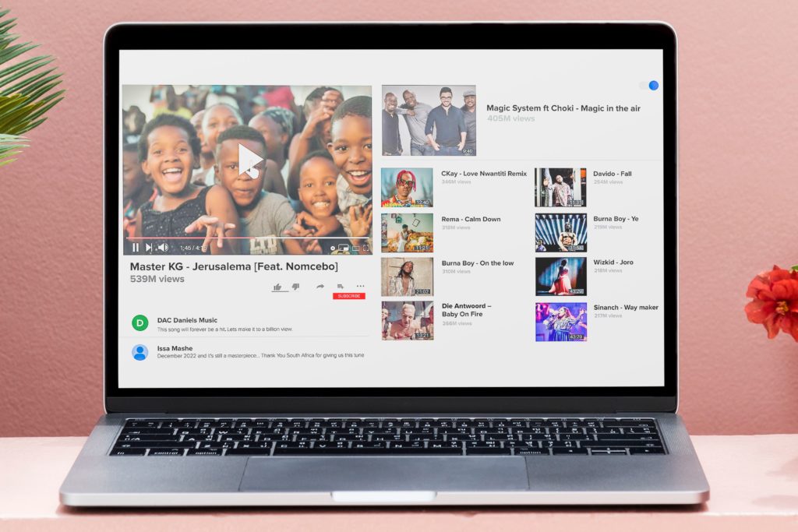The image size is (798, 532).
Task: Switch to theater mode
Action: pyautogui.click(x=355, y=247)
